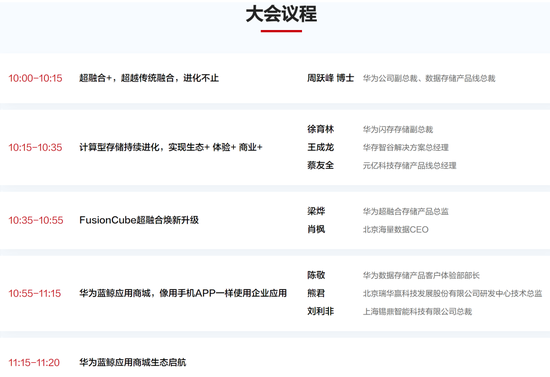Select the 10:35-10:55 time slot
Viewport: 550px width, 377px height.
pos(36,220)
